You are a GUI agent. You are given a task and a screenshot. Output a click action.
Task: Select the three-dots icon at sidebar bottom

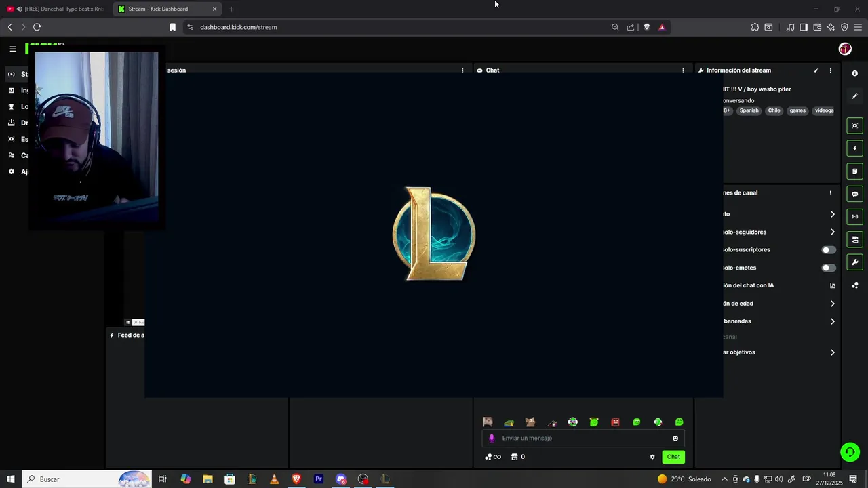tap(855, 285)
